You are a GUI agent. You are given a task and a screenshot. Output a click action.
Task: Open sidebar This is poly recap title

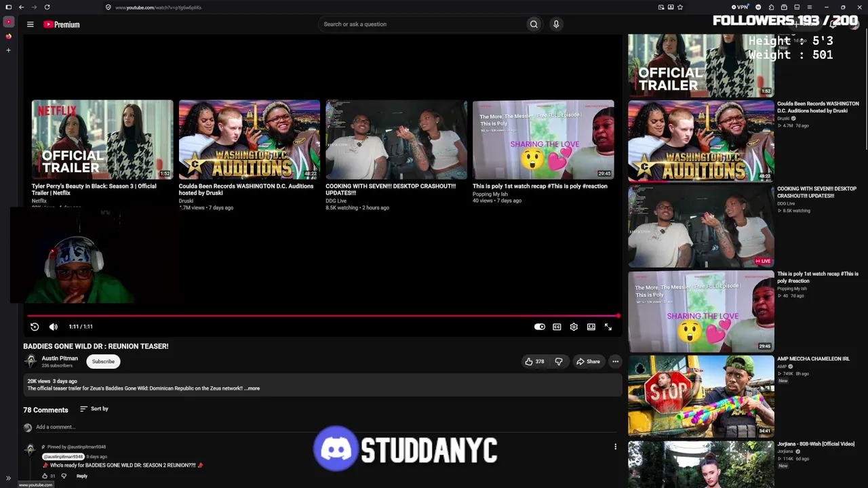818,277
